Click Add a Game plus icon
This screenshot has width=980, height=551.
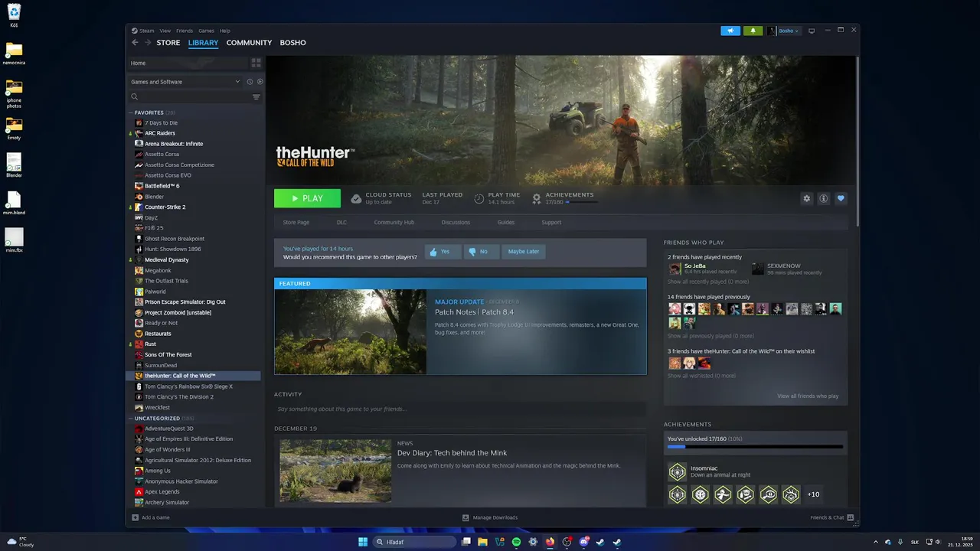pos(136,517)
